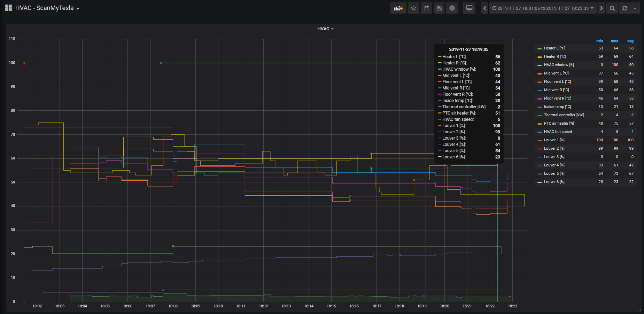Toggle the Thermal controller [kW] series

(x=564, y=115)
